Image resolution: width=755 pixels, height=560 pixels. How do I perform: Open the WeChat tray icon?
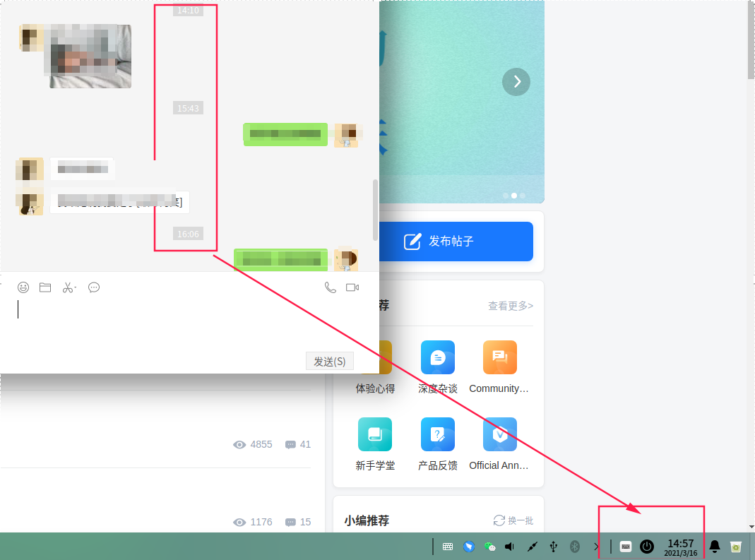point(490,547)
